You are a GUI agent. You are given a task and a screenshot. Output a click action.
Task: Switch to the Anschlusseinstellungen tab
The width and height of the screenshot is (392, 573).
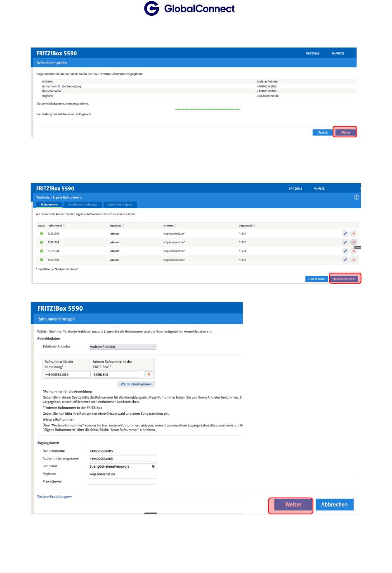click(83, 204)
